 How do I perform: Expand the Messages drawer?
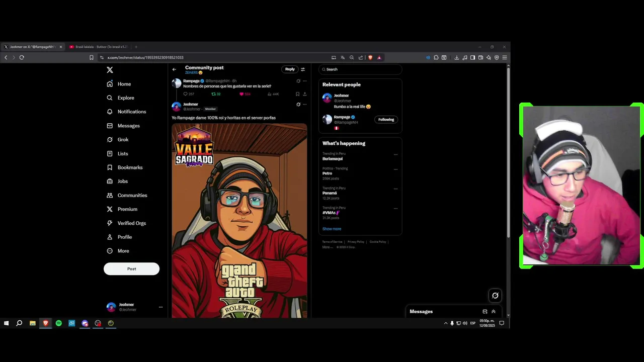click(x=494, y=312)
